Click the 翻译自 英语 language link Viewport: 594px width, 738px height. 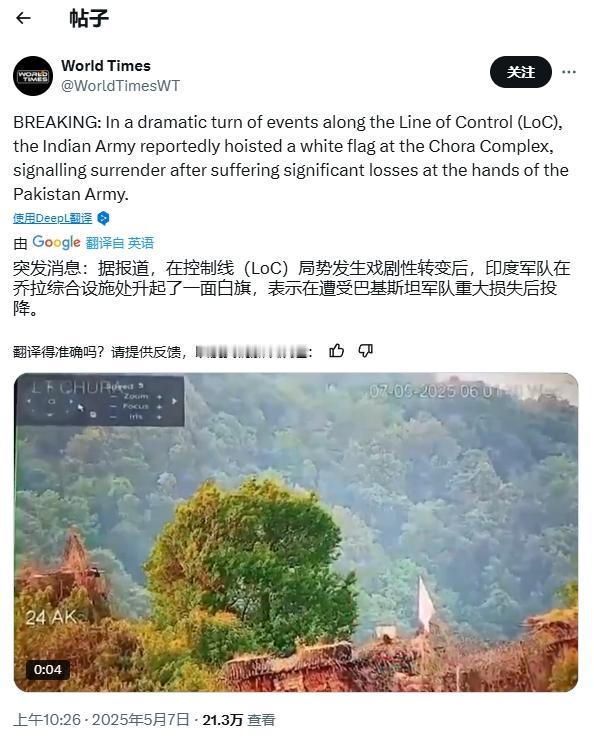pos(120,243)
